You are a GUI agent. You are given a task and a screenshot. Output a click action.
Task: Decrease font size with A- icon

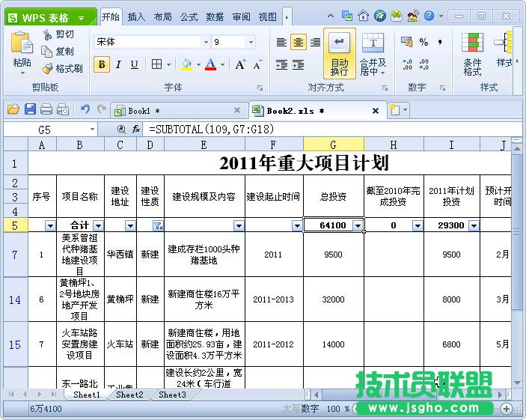coord(257,64)
